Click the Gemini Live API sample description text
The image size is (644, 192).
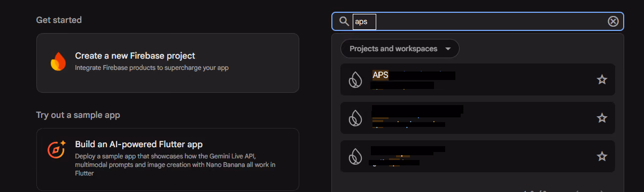tap(175, 165)
